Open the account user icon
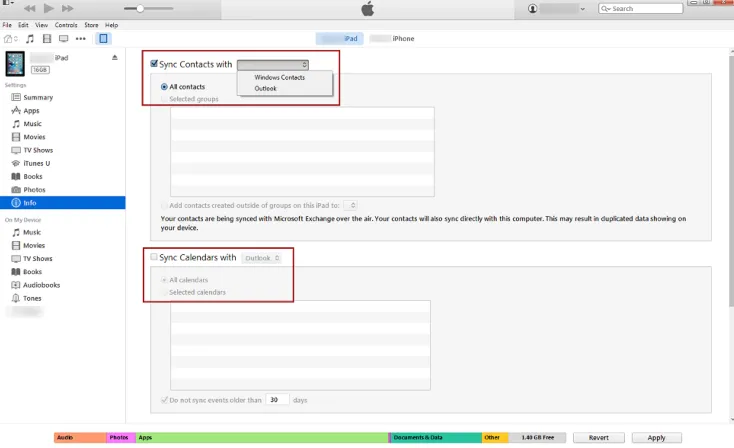This screenshot has height=448, width=734. point(532,9)
